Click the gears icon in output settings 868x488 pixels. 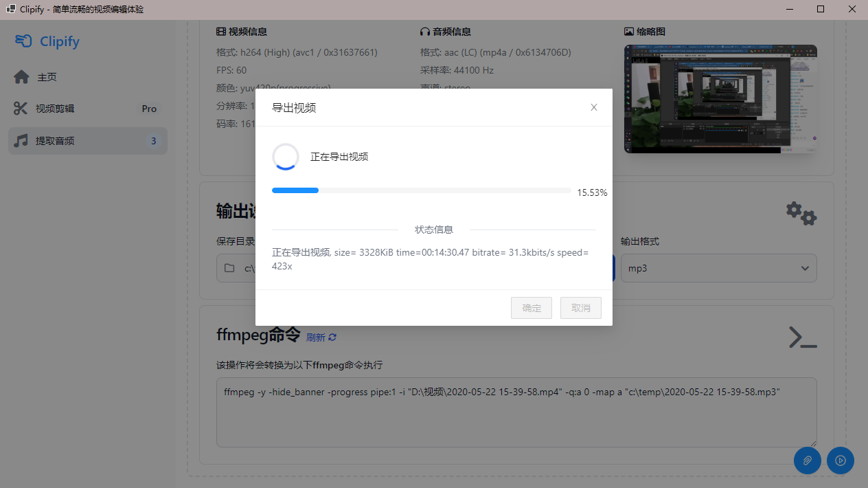pyautogui.click(x=801, y=213)
